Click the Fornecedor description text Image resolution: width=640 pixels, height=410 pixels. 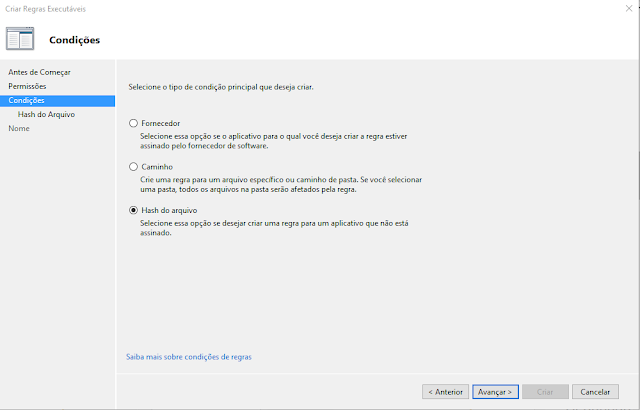tap(273, 141)
